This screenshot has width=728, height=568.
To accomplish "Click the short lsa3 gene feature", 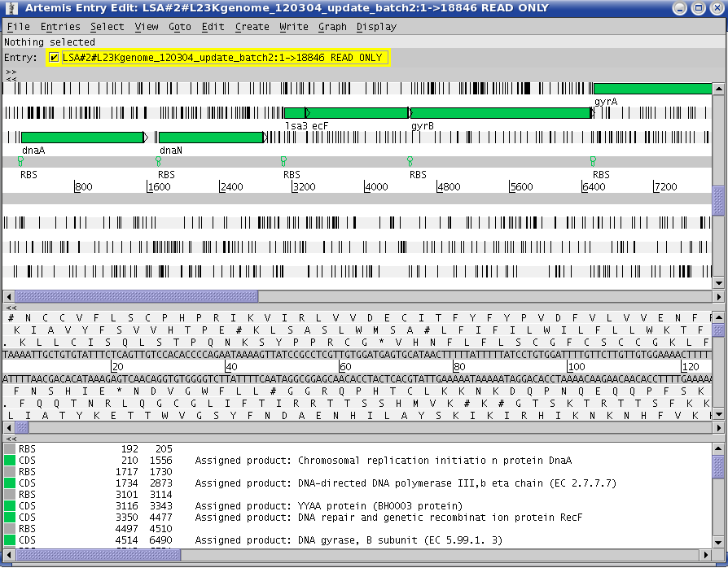I will [x=294, y=113].
